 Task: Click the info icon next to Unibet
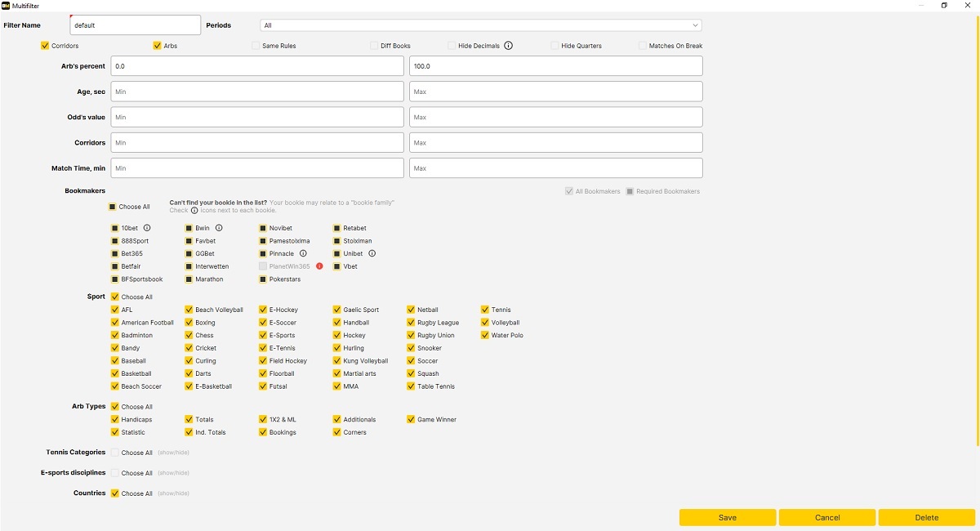point(372,254)
